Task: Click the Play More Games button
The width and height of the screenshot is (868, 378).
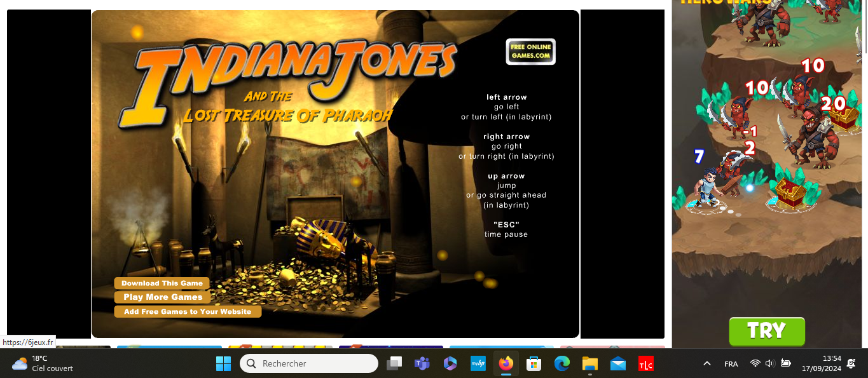Action: click(163, 297)
